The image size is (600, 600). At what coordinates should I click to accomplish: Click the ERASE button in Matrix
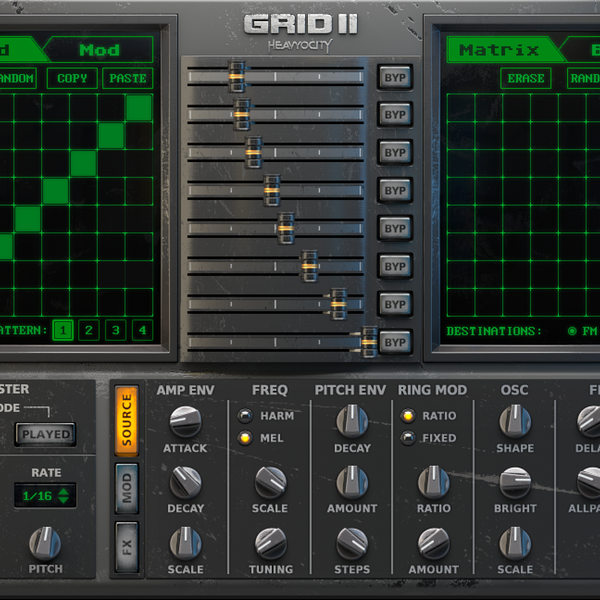tap(526, 78)
